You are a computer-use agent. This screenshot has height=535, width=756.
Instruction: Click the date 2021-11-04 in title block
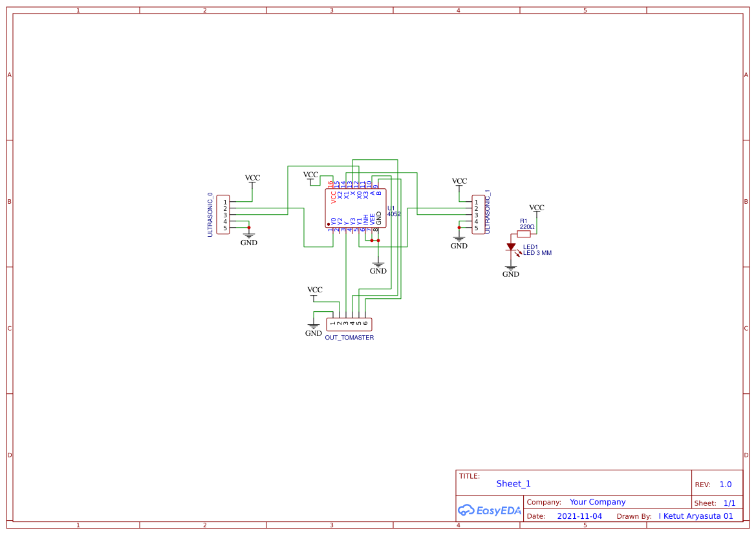tap(579, 516)
